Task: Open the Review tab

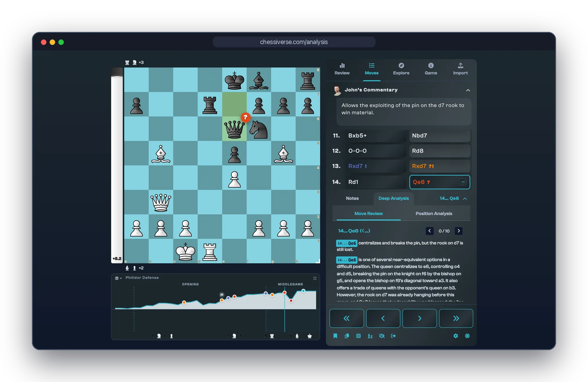Action: (342, 69)
